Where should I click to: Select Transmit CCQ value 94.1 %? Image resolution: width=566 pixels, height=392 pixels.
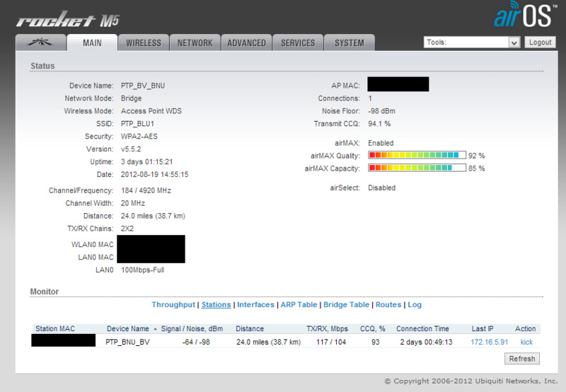[x=379, y=123]
